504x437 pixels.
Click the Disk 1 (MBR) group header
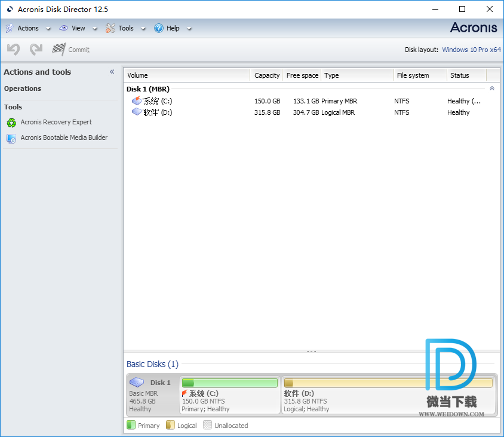(x=148, y=89)
